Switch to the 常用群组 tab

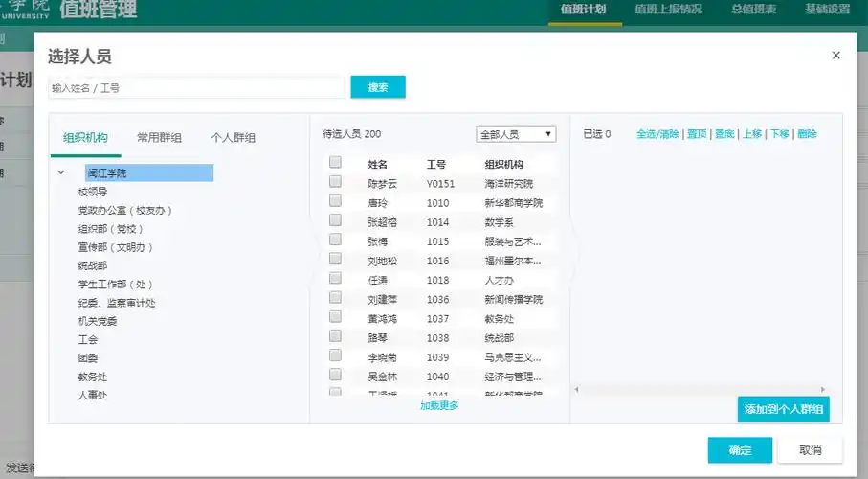(160, 138)
